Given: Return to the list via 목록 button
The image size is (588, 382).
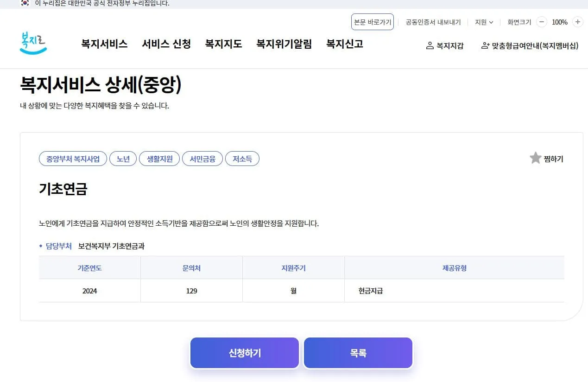Looking at the screenshot, I should [357, 352].
